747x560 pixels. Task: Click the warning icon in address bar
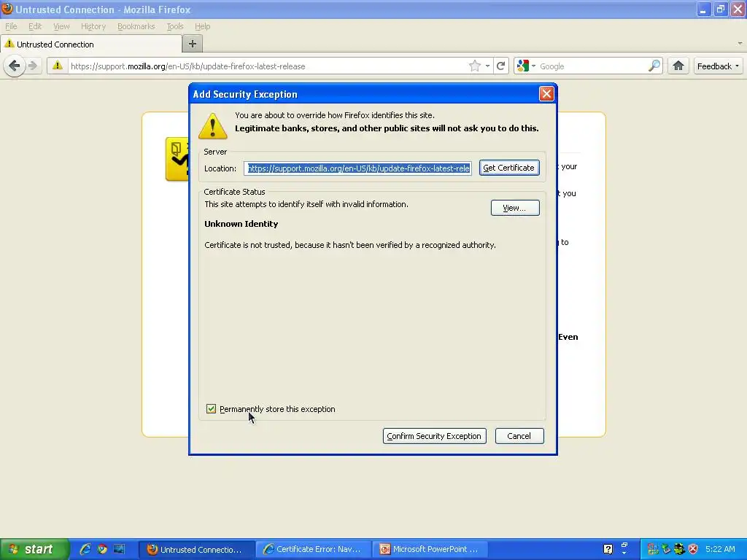pos(57,66)
